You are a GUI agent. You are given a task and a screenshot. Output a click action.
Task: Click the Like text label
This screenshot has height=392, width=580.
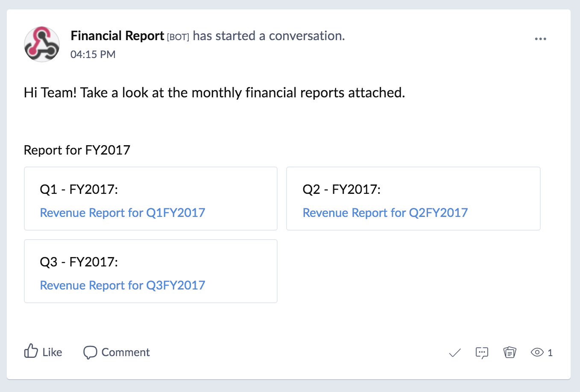tap(52, 352)
